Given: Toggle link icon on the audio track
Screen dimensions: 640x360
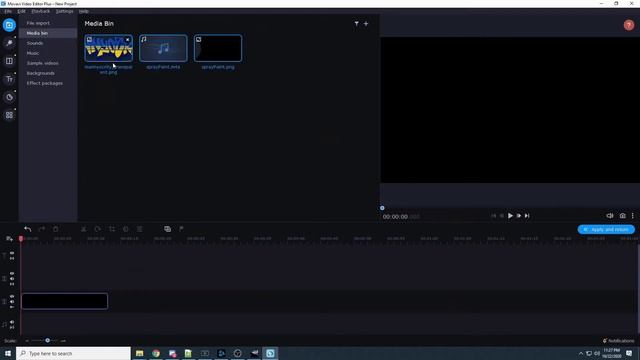Looking at the screenshot, I should tap(12, 327).
